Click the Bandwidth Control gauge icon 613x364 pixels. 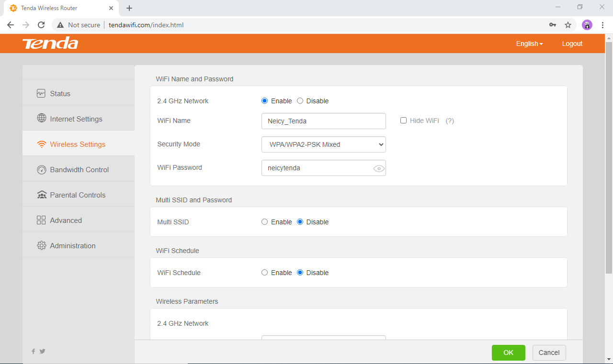pos(41,169)
